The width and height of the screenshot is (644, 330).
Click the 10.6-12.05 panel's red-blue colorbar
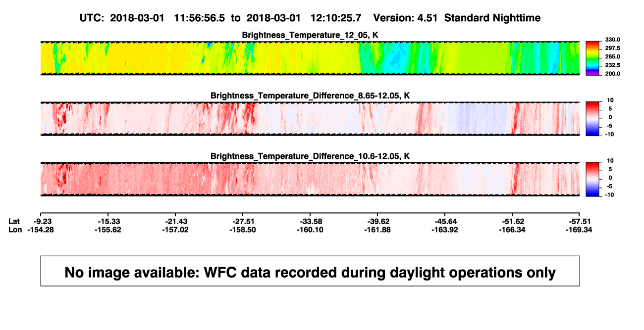point(593,179)
